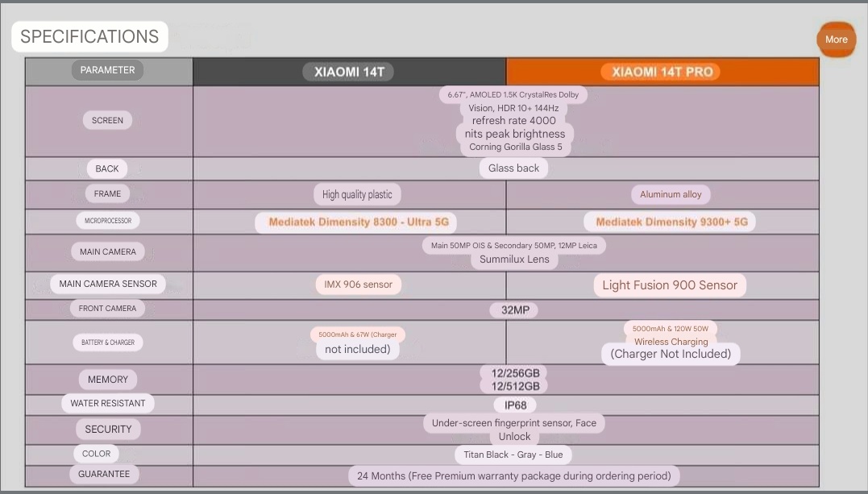Screen dimensions: 868x494
Task: Click the 'Summilux Lens' text
Action: [514, 259]
